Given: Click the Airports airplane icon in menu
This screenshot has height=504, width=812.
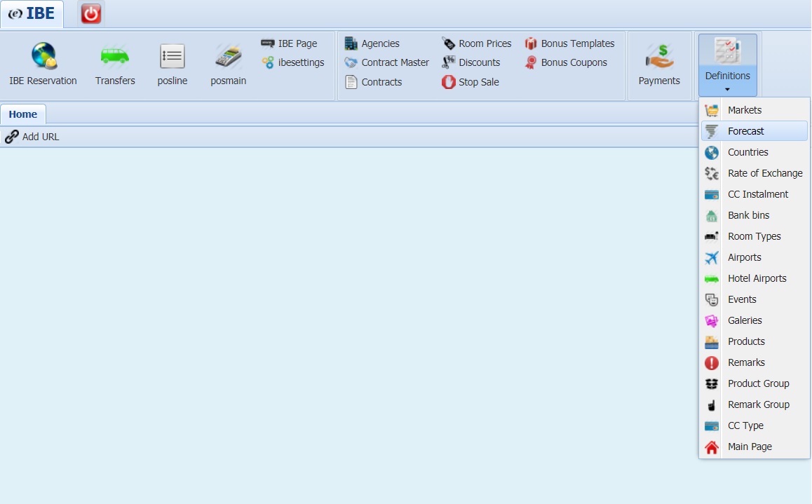Looking at the screenshot, I should point(712,257).
